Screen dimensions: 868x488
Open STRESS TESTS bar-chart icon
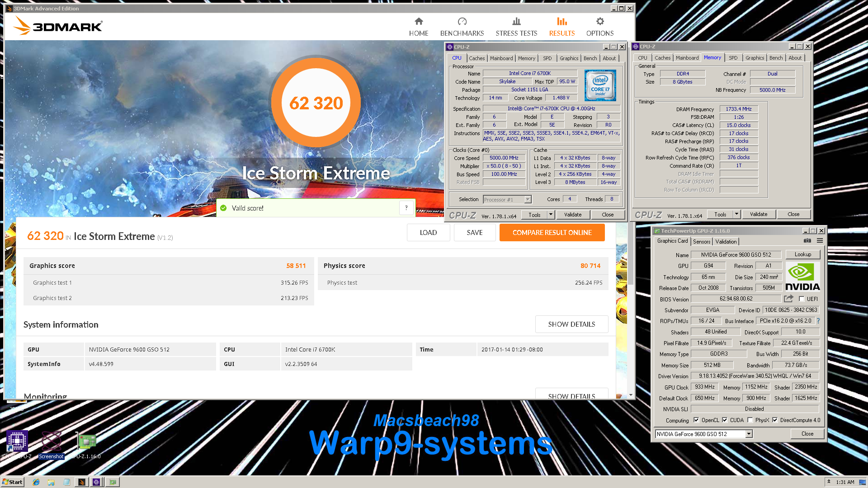(x=516, y=21)
